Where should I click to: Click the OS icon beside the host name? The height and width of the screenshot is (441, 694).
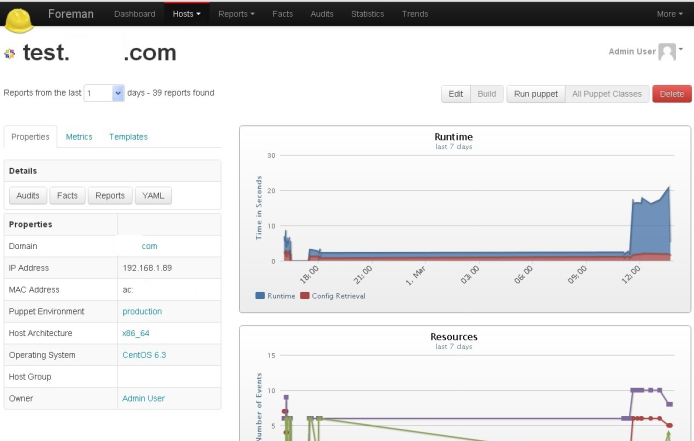pyautogui.click(x=9, y=54)
